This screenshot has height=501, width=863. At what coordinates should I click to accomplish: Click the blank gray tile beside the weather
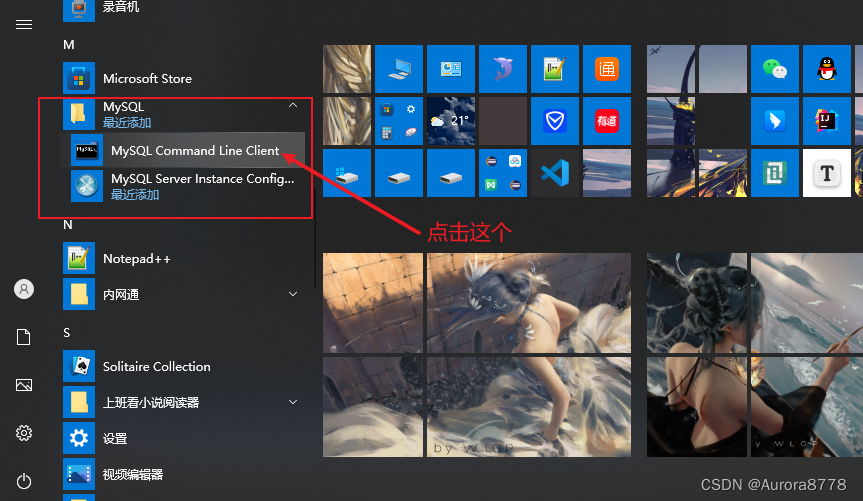503,121
